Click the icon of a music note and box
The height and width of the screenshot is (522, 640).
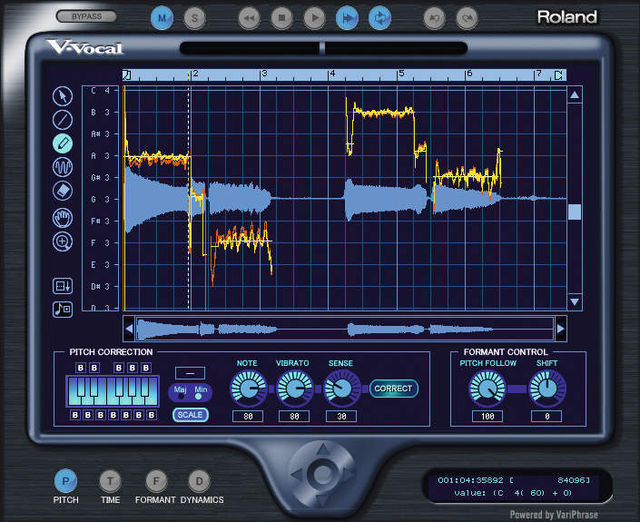coord(63,309)
